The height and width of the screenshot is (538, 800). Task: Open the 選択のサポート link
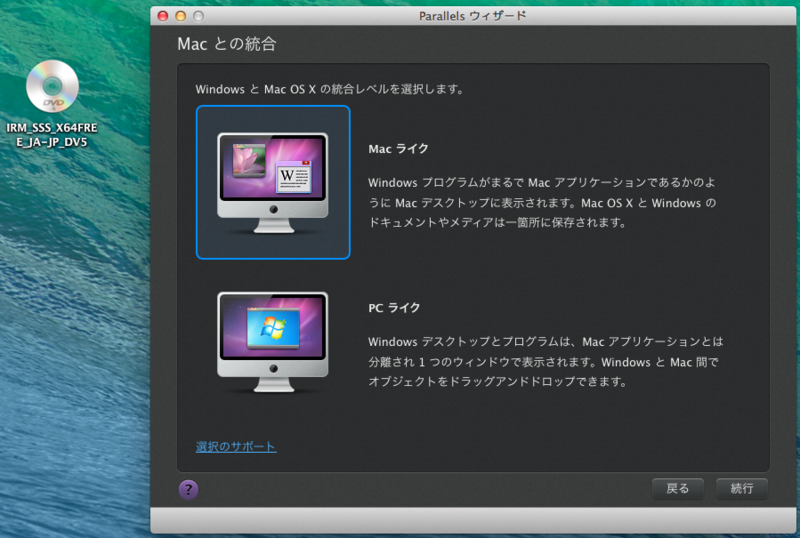(x=236, y=447)
